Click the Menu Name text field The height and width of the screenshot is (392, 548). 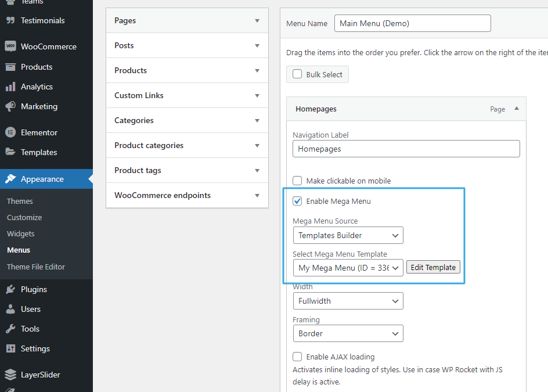tap(412, 23)
